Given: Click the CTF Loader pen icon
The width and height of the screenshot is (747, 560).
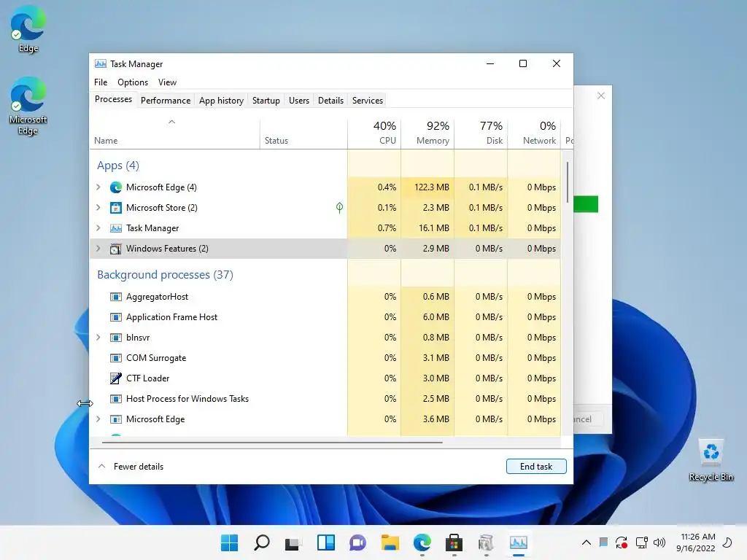Looking at the screenshot, I should pyautogui.click(x=116, y=378).
